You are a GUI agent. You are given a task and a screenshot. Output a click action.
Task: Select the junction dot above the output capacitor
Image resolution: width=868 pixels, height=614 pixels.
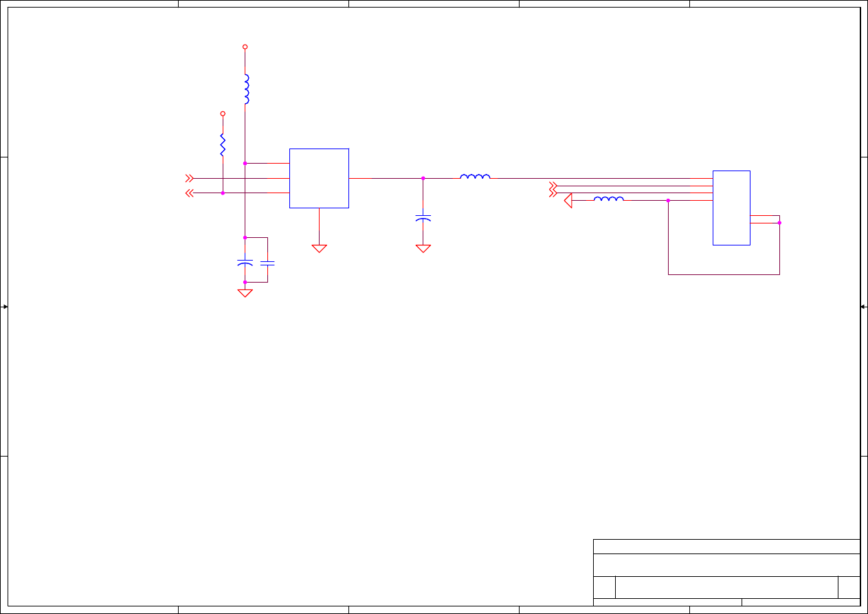(x=423, y=178)
